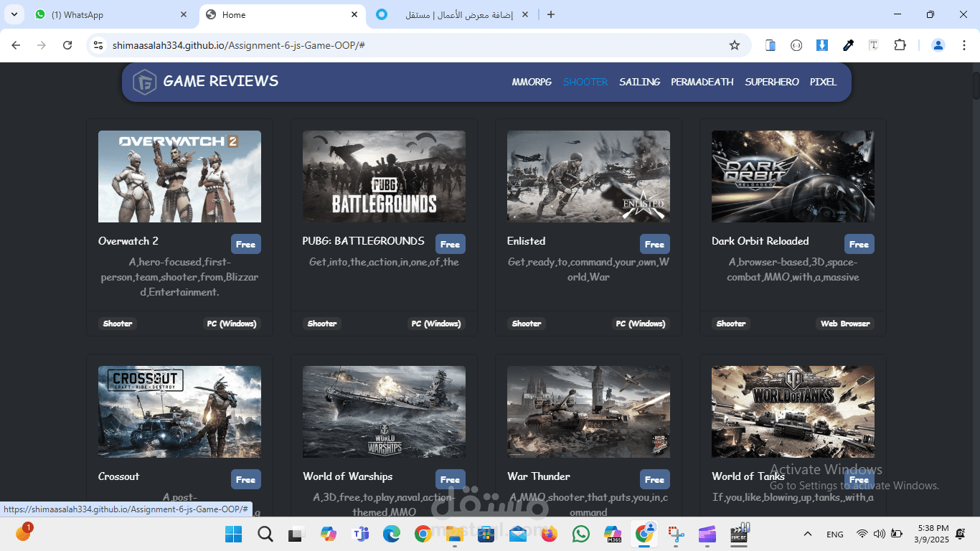Screen dimensions: 980x551
Task: Launch Microsoft Edge from the taskbar
Action: (391, 534)
